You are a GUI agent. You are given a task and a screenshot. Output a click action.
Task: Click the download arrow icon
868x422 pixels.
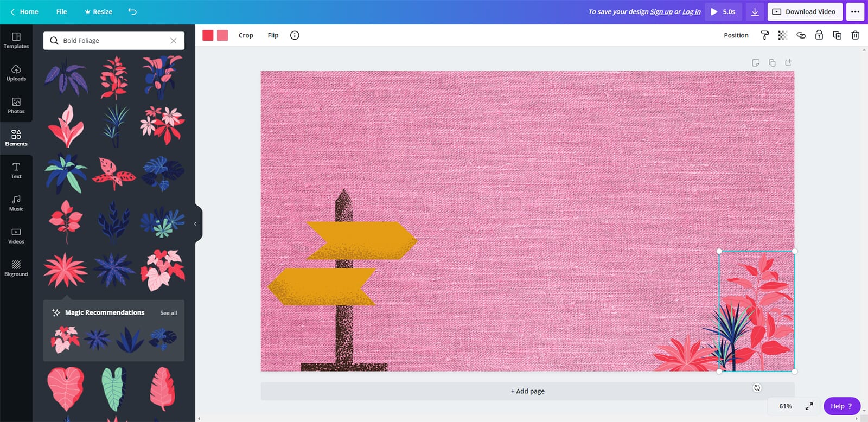pos(755,11)
